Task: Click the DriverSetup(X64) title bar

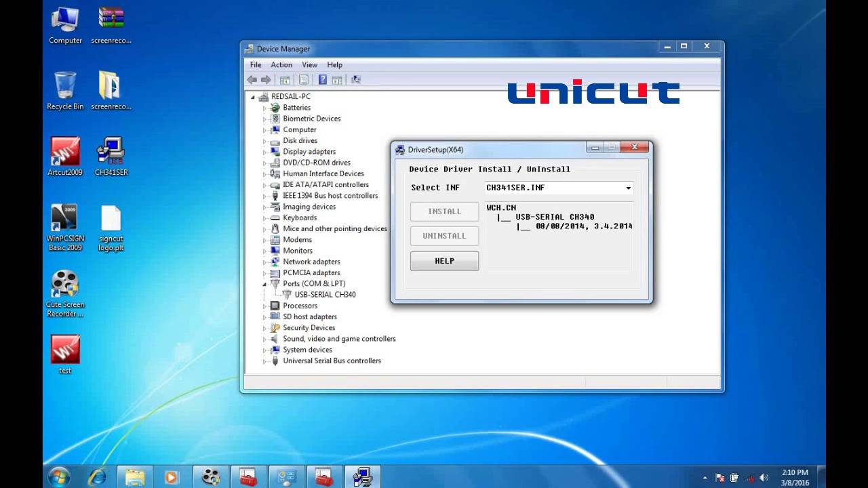Action: click(x=488, y=149)
